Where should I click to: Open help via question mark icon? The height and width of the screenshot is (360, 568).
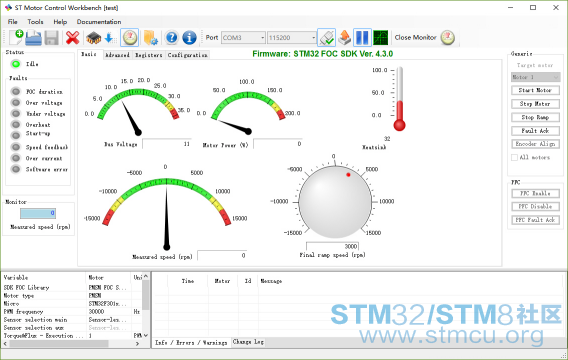pos(172,38)
